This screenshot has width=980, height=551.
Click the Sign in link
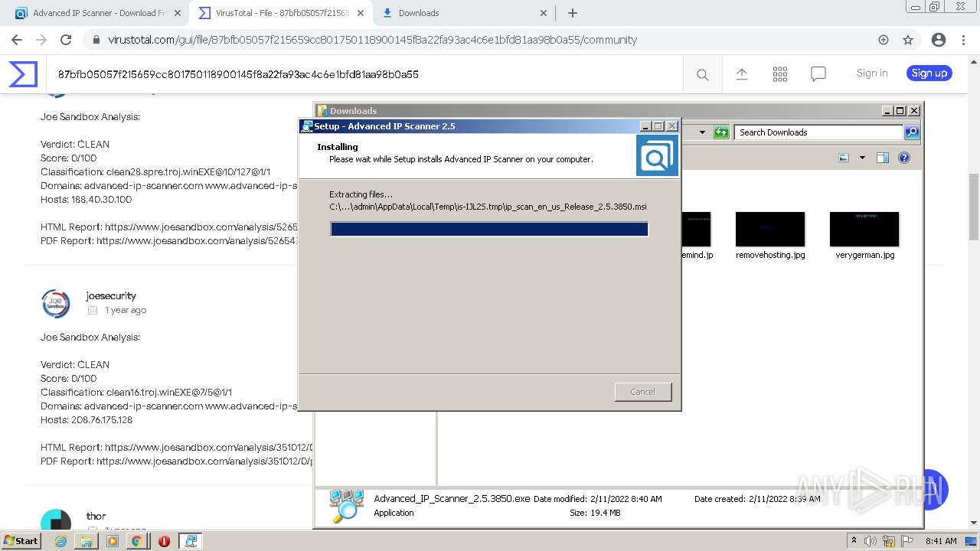[872, 73]
